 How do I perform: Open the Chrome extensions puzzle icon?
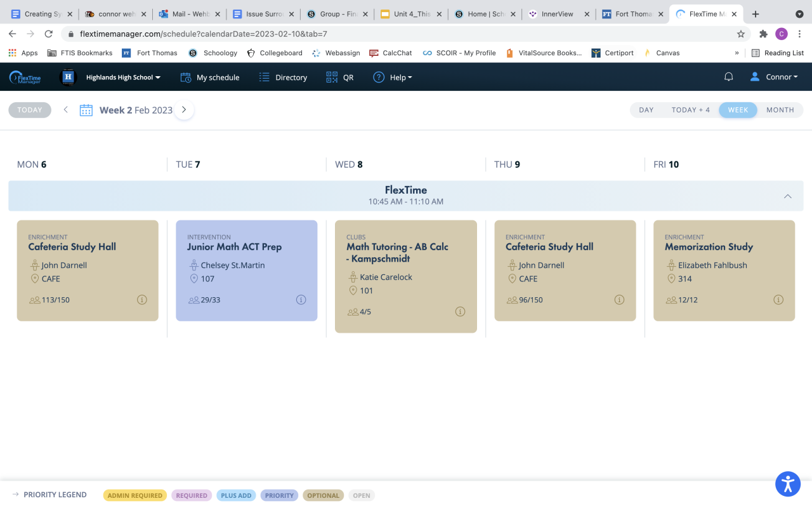(763, 34)
